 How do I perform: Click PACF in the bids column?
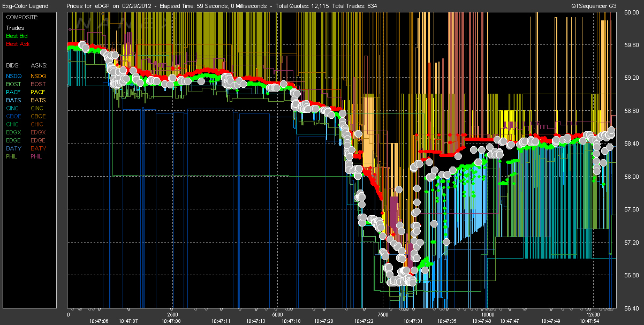(x=13, y=92)
